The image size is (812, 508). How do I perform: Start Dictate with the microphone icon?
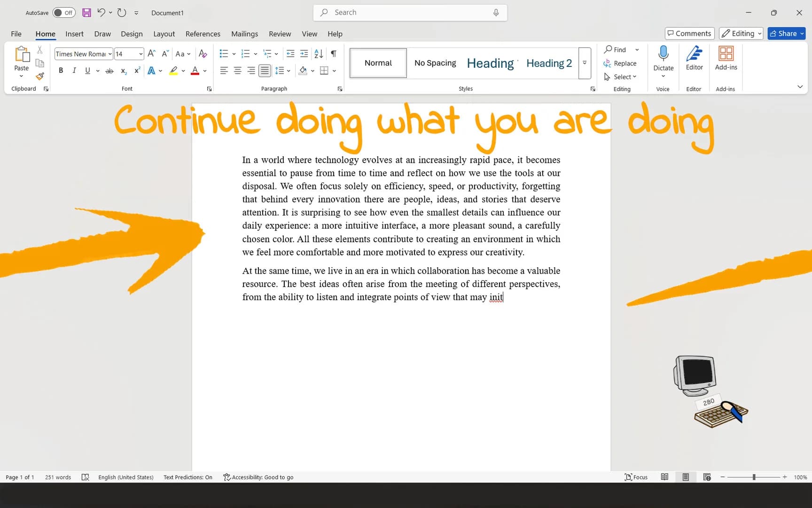pos(664,53)
